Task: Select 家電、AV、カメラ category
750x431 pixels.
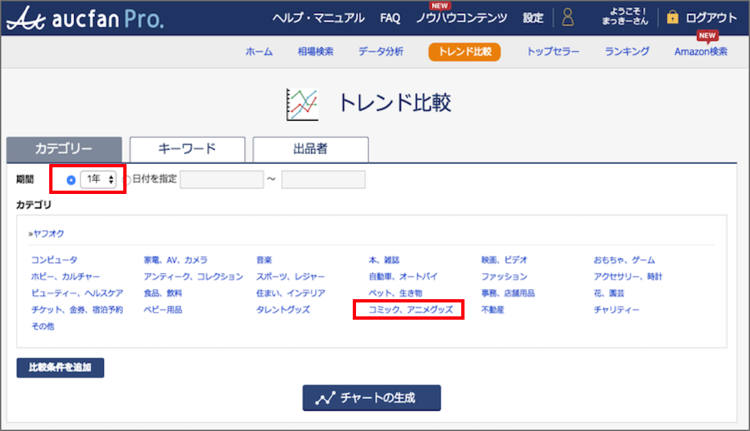Action: [176, 260]
